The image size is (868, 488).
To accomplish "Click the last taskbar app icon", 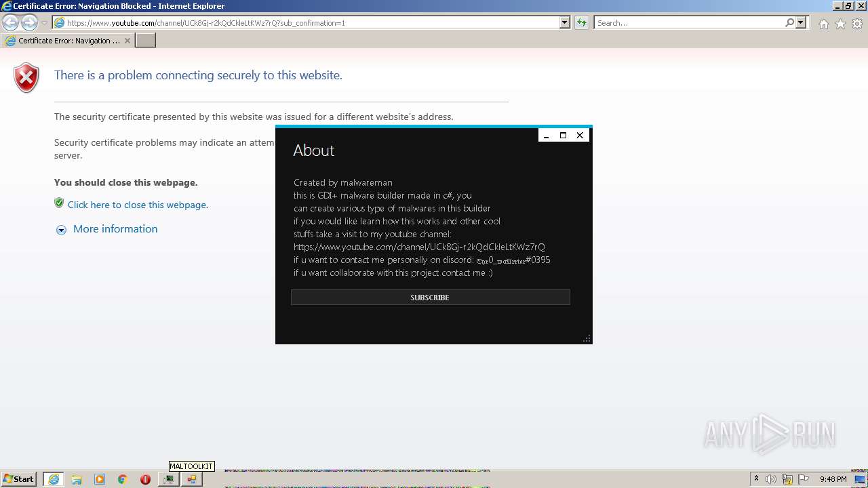I will tap(191, 479).
